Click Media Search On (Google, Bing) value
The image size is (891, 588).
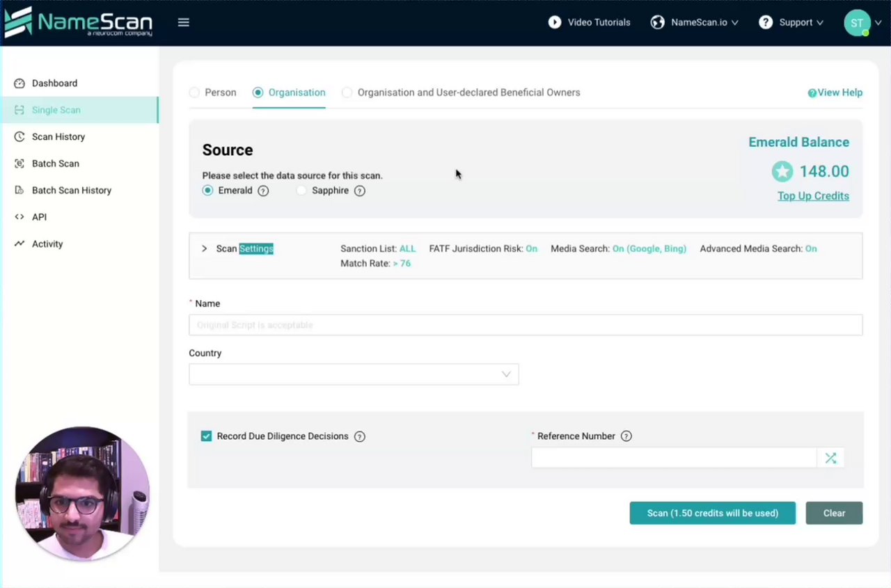point(649,248)
